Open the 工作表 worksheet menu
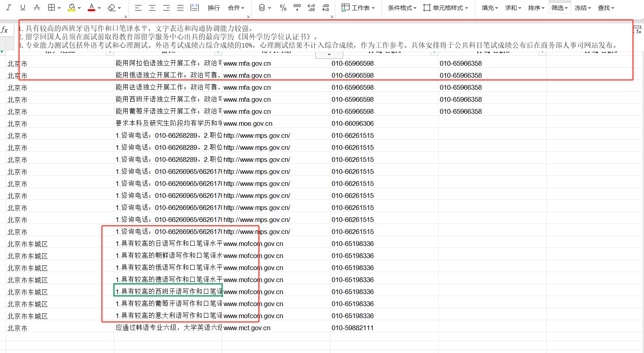The image size is (644, 353). 358,8
